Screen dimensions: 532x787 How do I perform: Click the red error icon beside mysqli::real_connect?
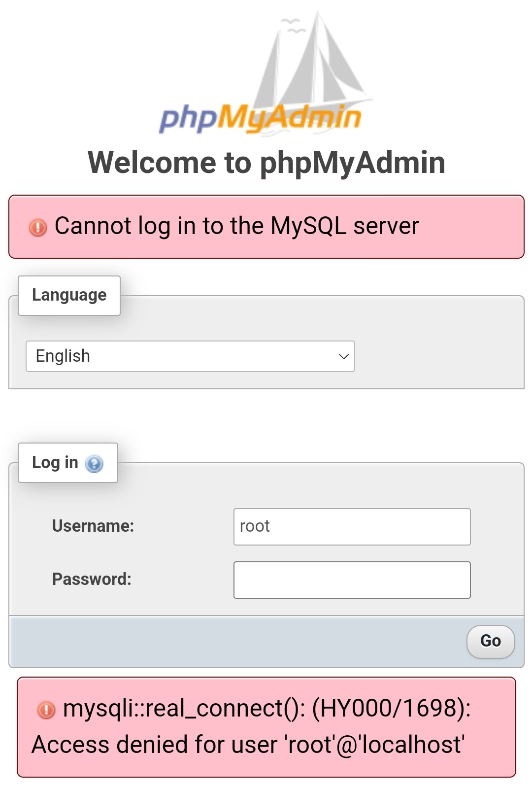pyautogui.click(x=46, y=710)
